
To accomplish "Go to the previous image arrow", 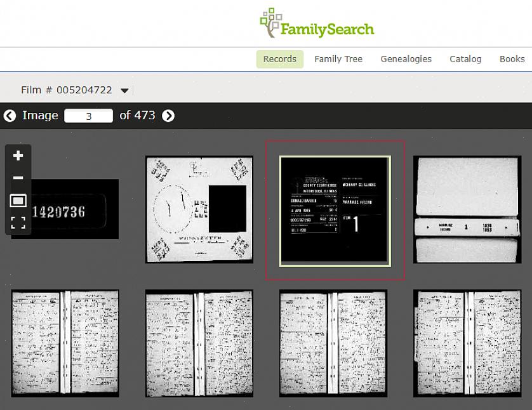I will click(x=10, y=116).
